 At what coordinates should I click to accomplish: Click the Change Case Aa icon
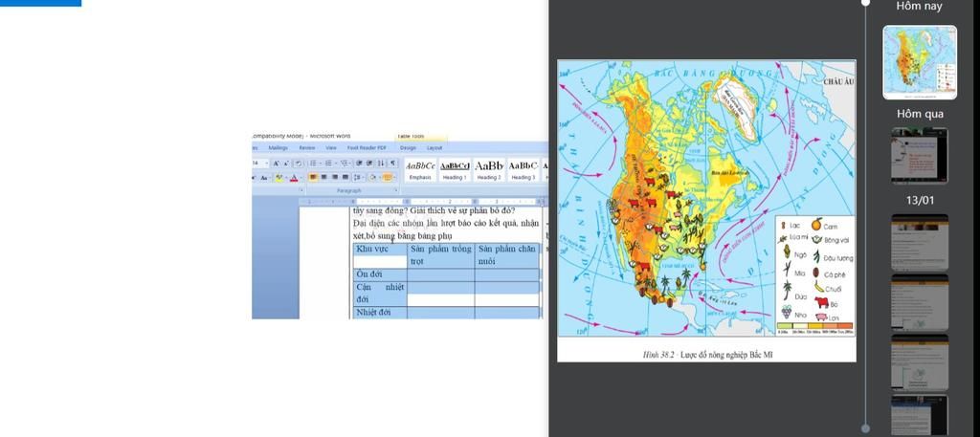click(264, 178)
